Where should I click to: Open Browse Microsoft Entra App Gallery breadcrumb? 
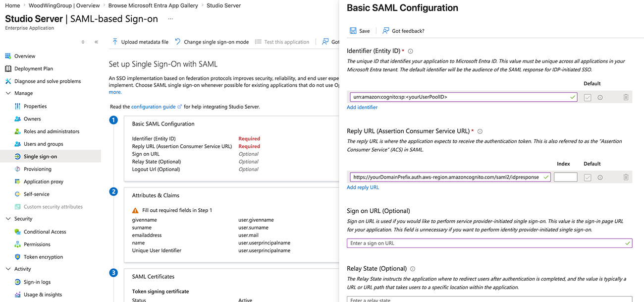click(153, 5)
